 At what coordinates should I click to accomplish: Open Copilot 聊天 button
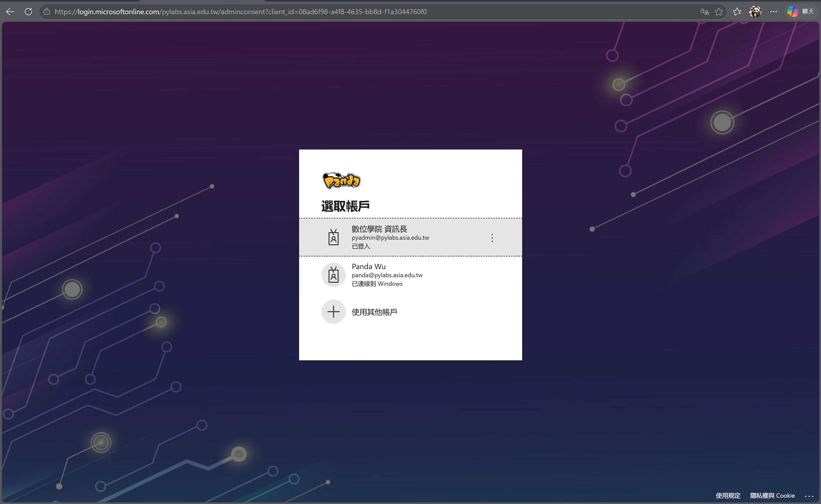(x=800, y=12)
